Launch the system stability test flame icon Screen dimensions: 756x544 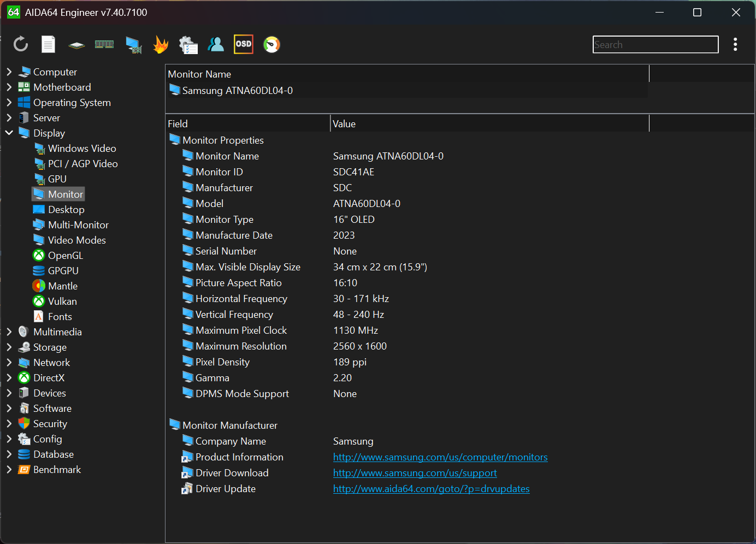pyautogui.click(x=161, y=44)
